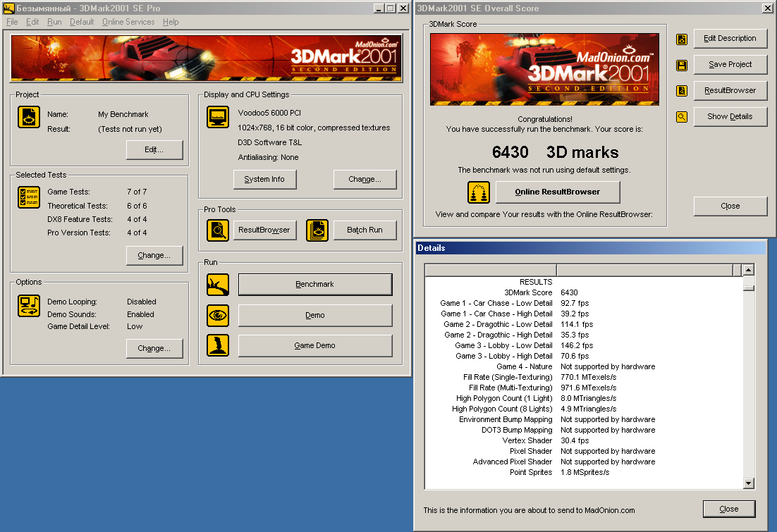Click the Online ResultBrowser trees icon
The image size is (777, 532).
point(479,192)
